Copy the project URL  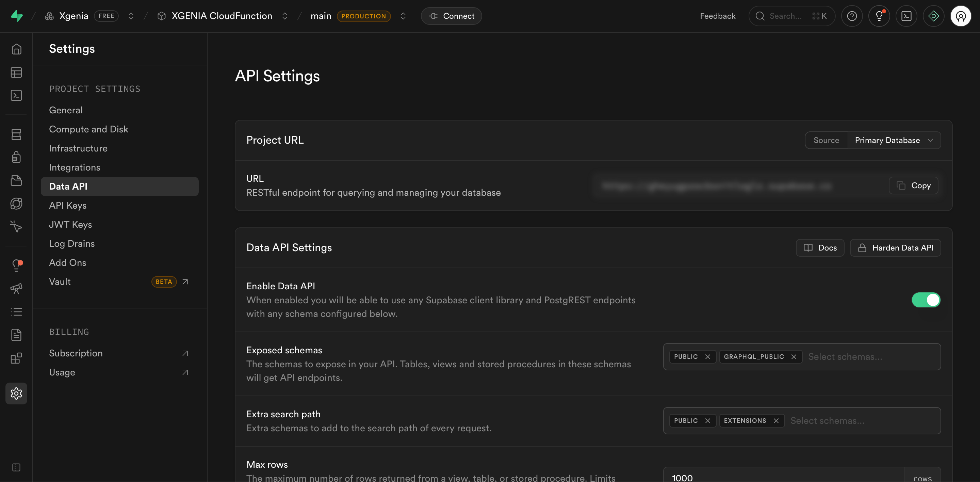coord(913,185)
